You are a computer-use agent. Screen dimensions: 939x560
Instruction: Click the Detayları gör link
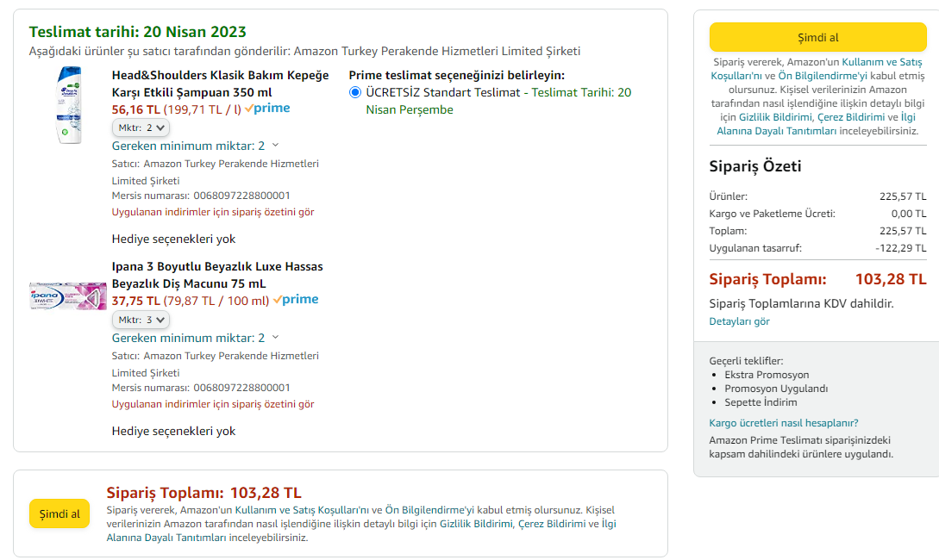pos(739,321)
